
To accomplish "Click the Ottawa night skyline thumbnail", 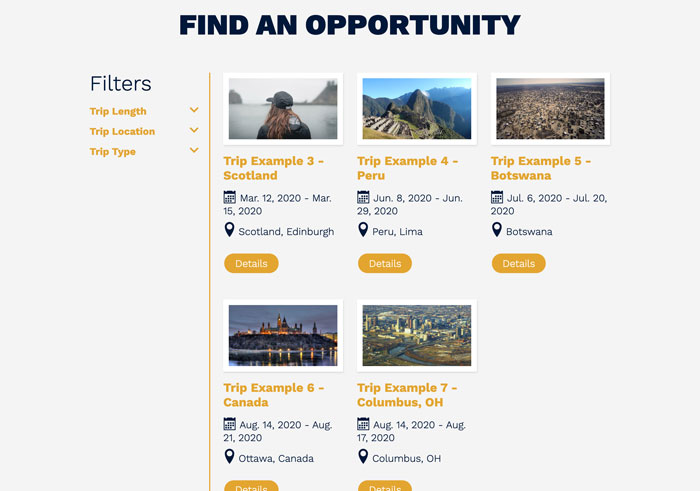I will (283, 335).
